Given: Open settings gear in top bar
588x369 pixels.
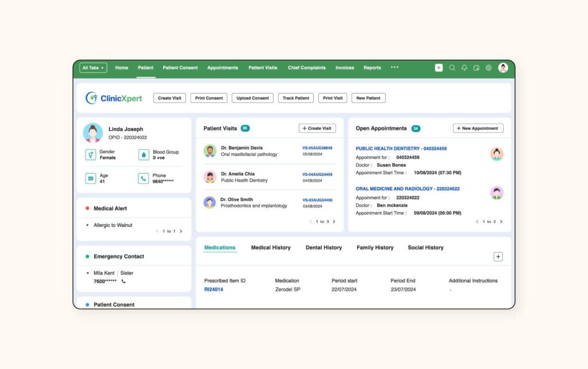Looking at the screenshot, I should tap(489, 68).
